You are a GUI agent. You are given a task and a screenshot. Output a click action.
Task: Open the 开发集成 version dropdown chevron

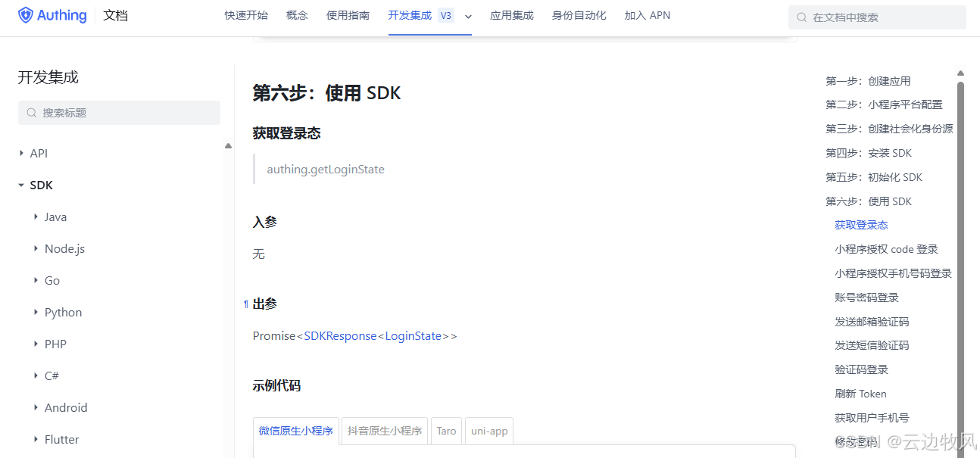[468, 17]
